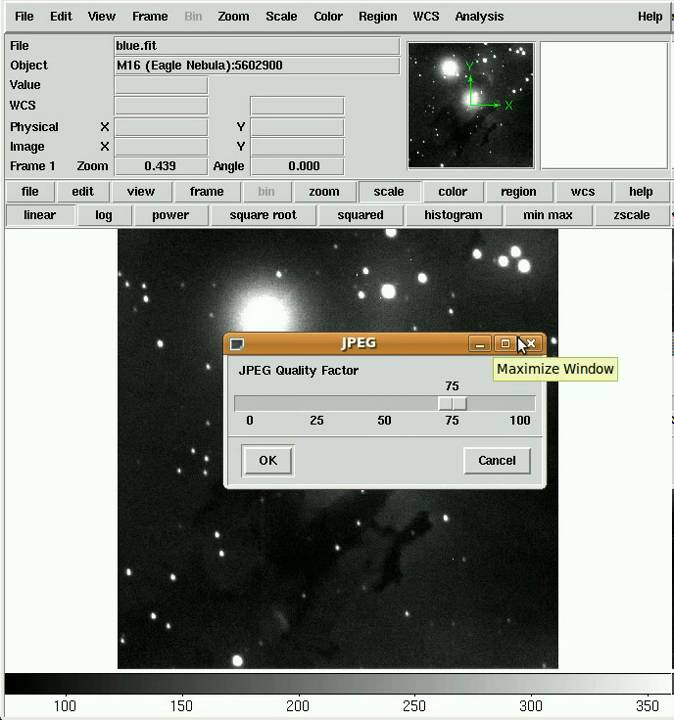Click the help button bar item

pos(641,191)
